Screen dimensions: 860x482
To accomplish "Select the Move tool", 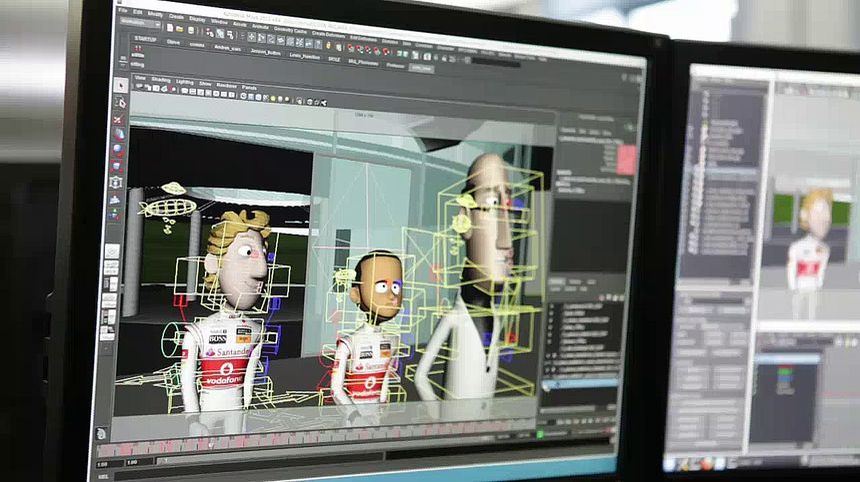I will point(118,134).
